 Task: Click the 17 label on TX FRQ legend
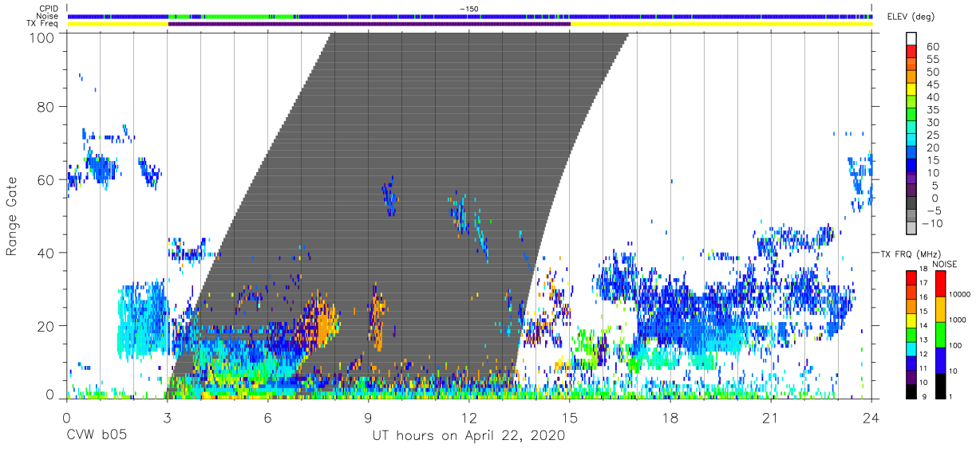[x=923, y=284]
